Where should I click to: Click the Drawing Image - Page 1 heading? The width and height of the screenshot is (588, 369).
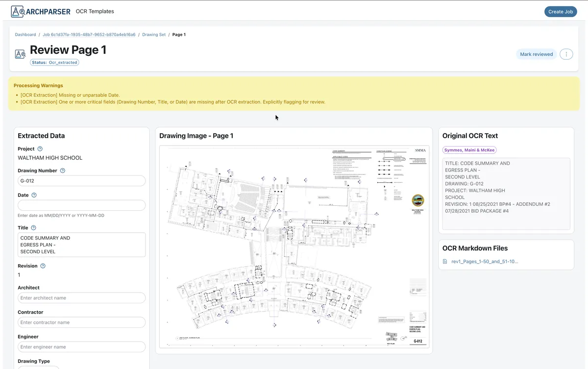coord(196,136)
